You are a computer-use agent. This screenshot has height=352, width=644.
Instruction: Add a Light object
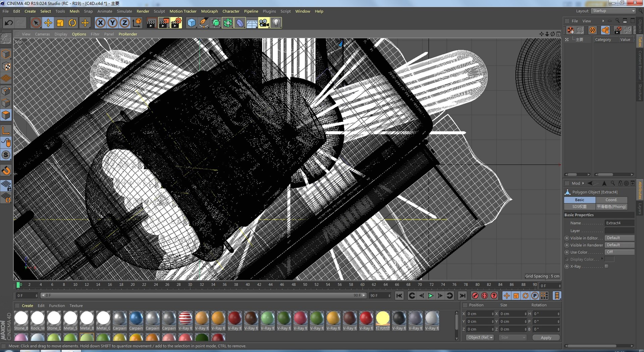pyautogui.click(x=276, y=23)
